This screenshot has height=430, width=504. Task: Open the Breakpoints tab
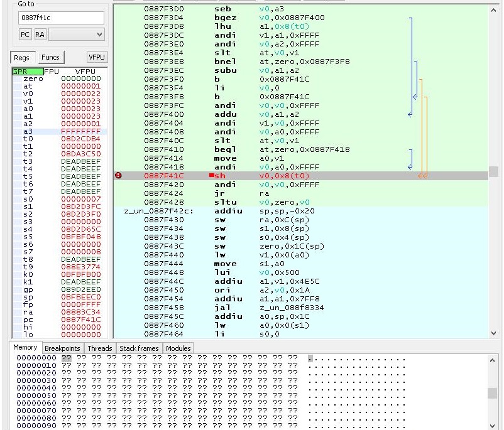pyautogui.click(x=62, y=348)
